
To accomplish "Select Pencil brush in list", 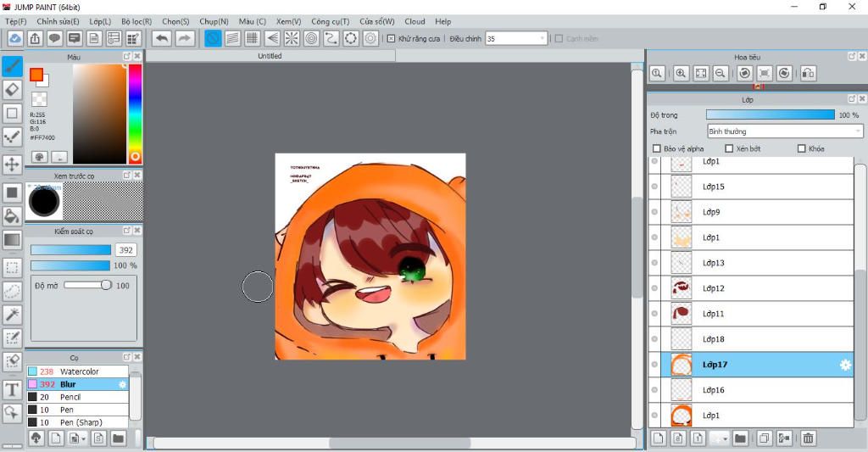I will click(77, 397).
